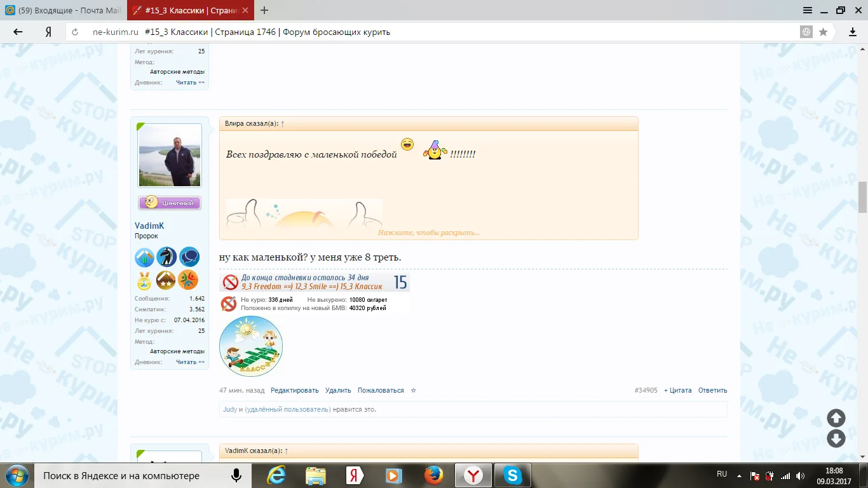
Task: Open the Классики hopscotch group badge
Action: pyautogui.click(x=251, y=346)
